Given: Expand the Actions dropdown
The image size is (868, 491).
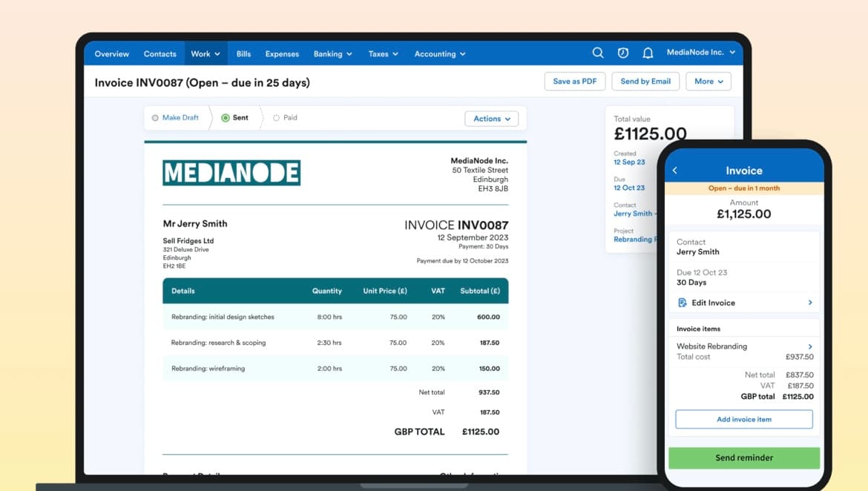Looking at the screenshot, I should click(x=491, y=119).
